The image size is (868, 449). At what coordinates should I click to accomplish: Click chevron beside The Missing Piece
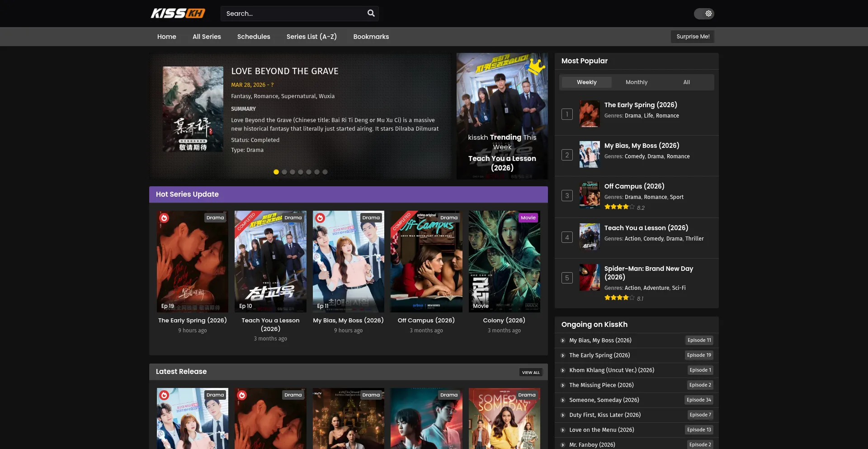coord(563,385)
